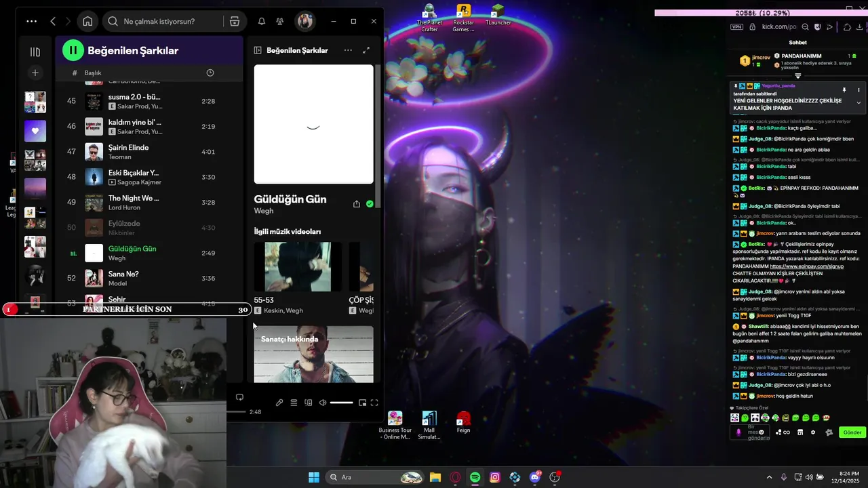This screenshot has height=488, width=868.
Task: Go back in Spotify navigation
Action: tap(53, 22)
